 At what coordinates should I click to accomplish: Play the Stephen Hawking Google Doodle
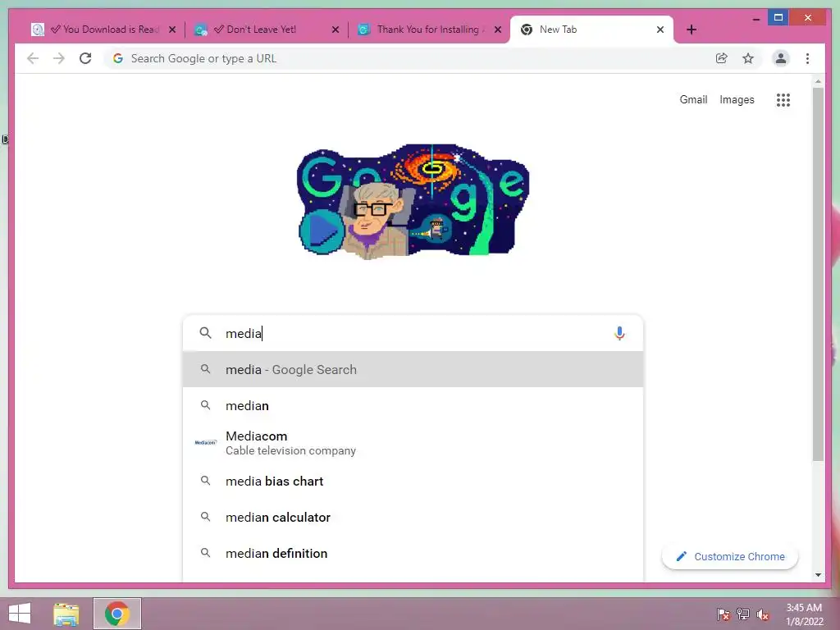(x=322, y=232)
